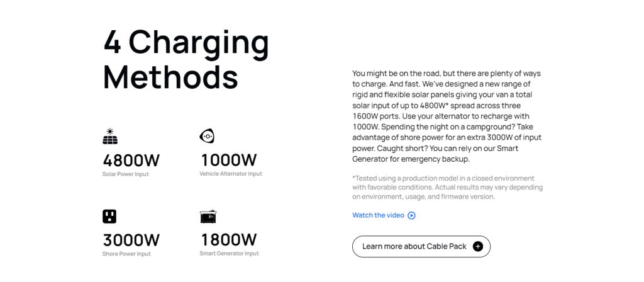Image resolution: width=644 pixels, height=282 pixels.
Task: Select the 4800W solar power value
Action: tap(131, 160)
